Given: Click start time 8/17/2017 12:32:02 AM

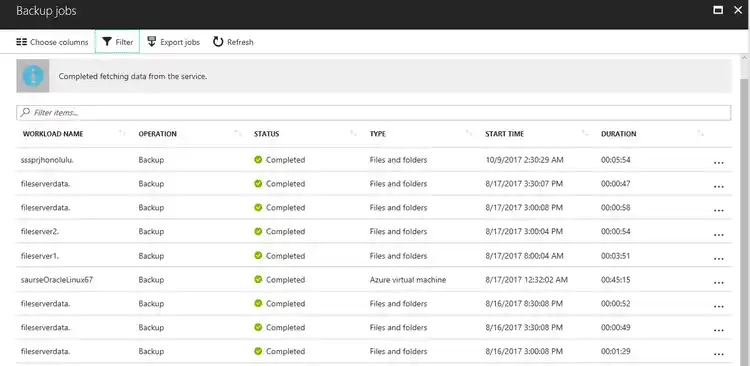Looking at the screenshot, I should coord(527,279).
